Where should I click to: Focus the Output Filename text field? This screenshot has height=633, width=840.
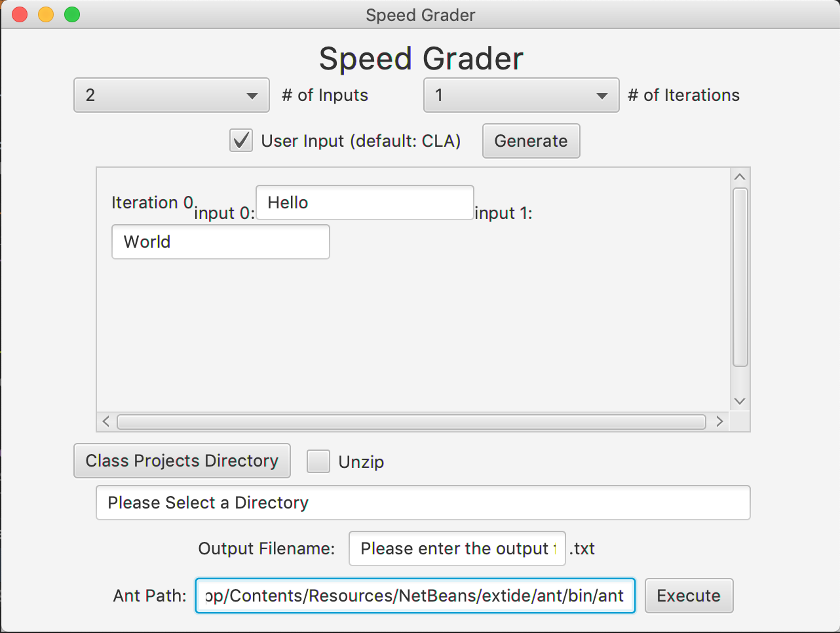[x=457, y=548]
